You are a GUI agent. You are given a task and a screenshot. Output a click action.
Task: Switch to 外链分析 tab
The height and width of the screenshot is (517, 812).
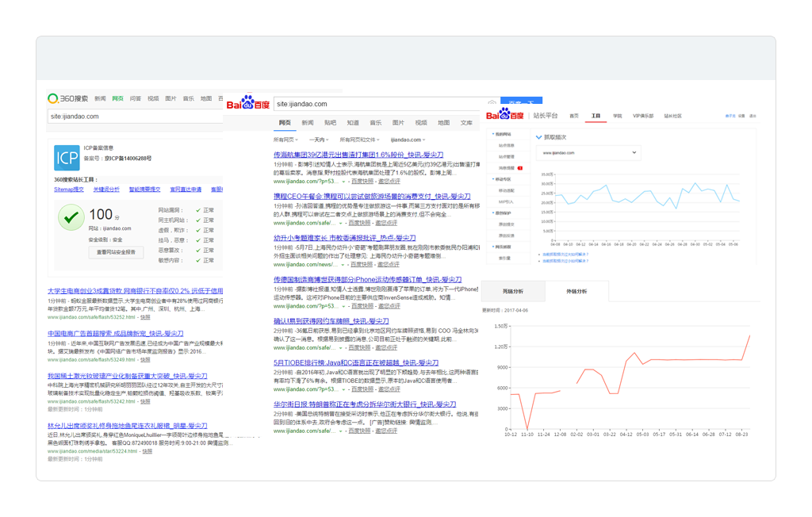pyautogui.click(x=576, y=292)
